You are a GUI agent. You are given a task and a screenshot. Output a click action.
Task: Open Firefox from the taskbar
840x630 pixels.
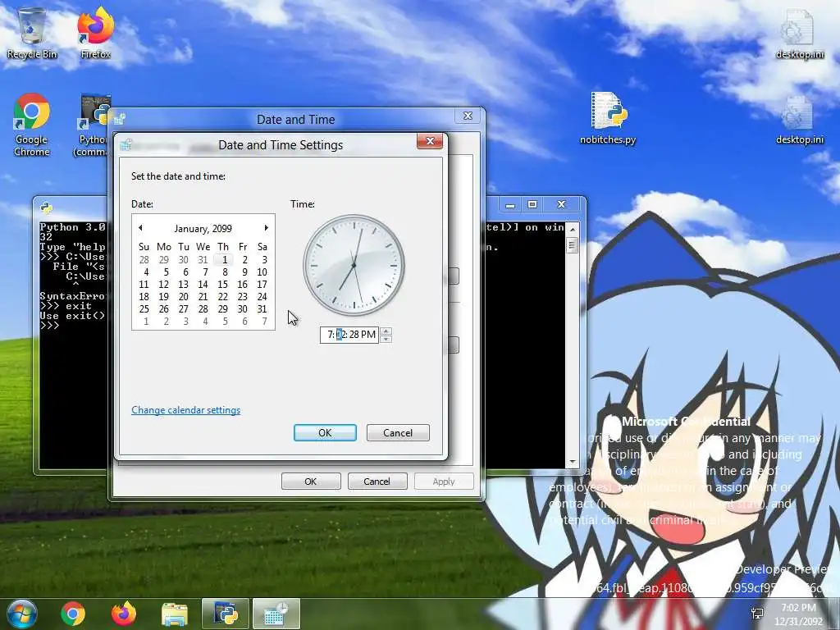tap(124, 614)
